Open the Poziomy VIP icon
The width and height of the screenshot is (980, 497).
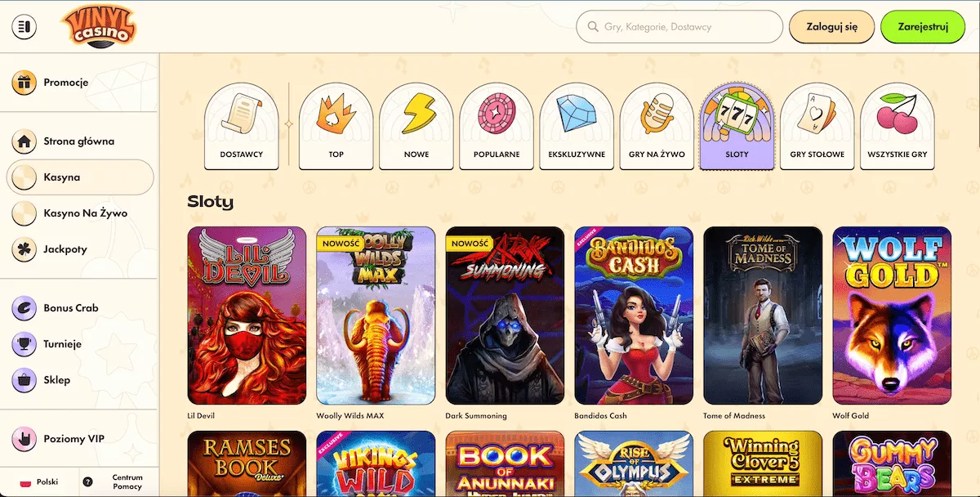coord(24,439)
